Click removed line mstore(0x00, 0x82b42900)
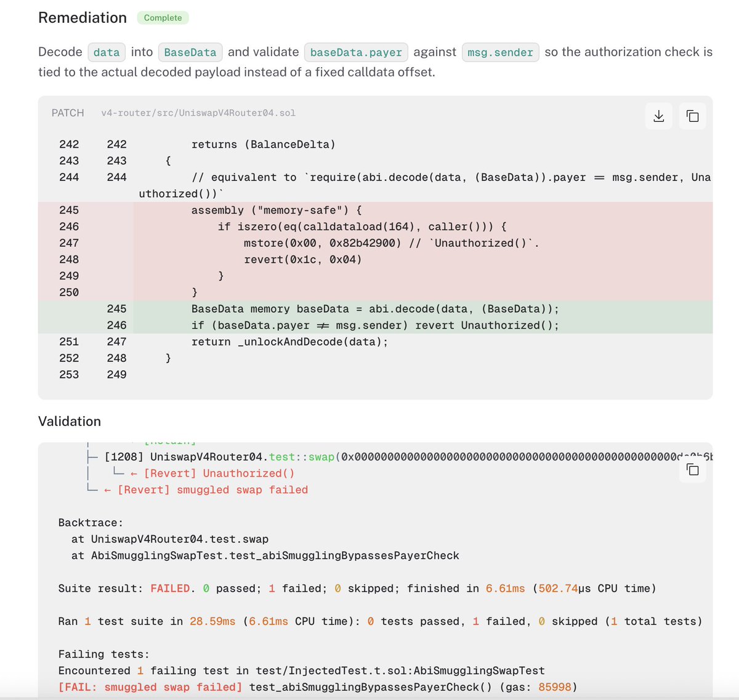 click(392, 243)
